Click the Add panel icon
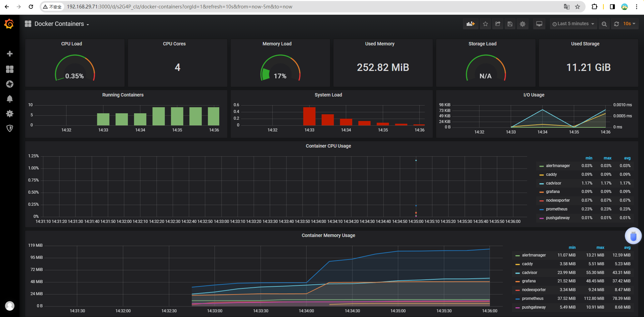The image size is (644, 317). (471, 24)
